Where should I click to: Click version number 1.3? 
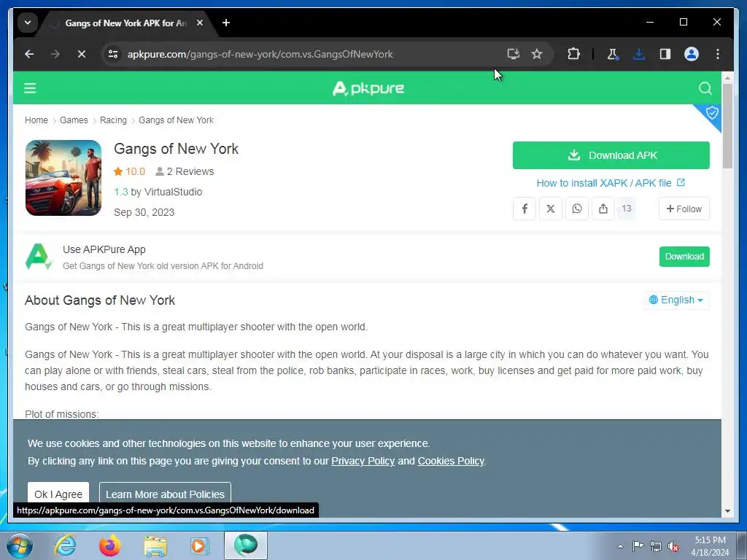coord(121,192)
